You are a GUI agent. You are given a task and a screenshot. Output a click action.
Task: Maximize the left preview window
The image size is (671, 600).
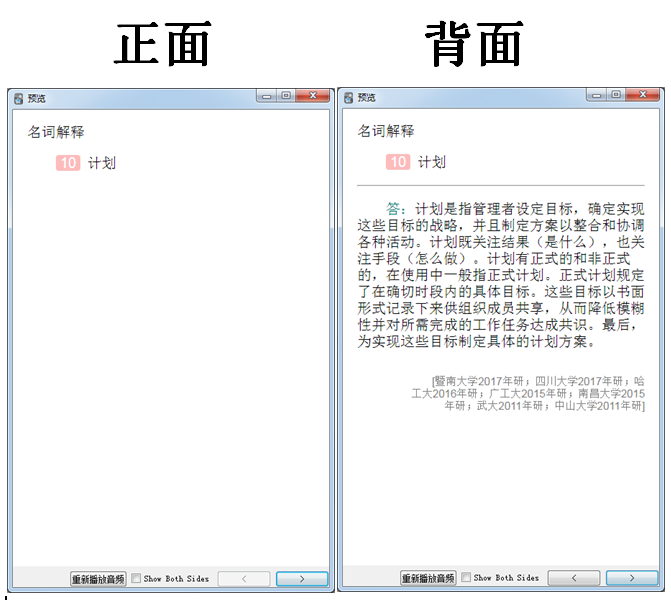tap(286, 96)
